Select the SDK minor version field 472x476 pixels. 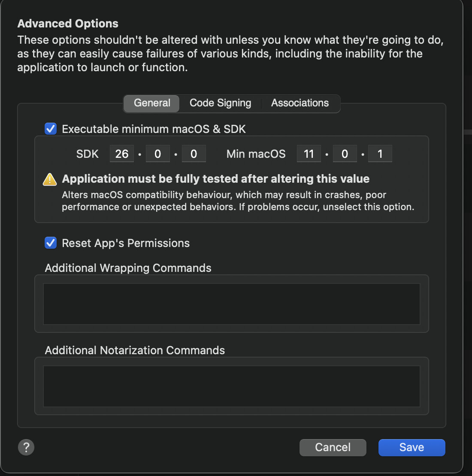(158, 154)
